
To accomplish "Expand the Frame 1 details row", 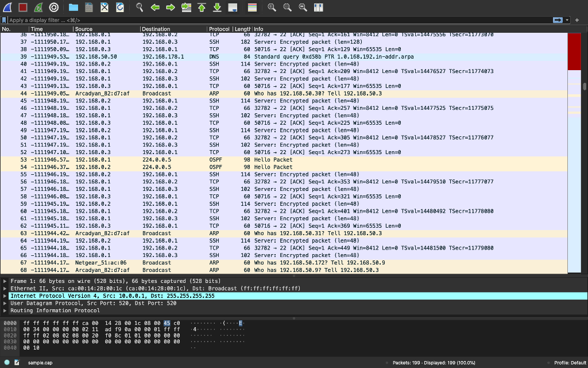I will [x=5, y=281].
